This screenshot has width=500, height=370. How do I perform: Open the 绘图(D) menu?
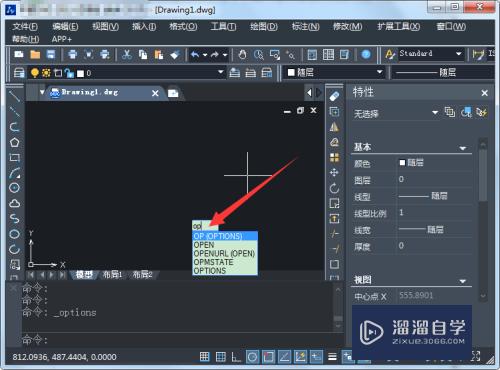click(264, 26)
